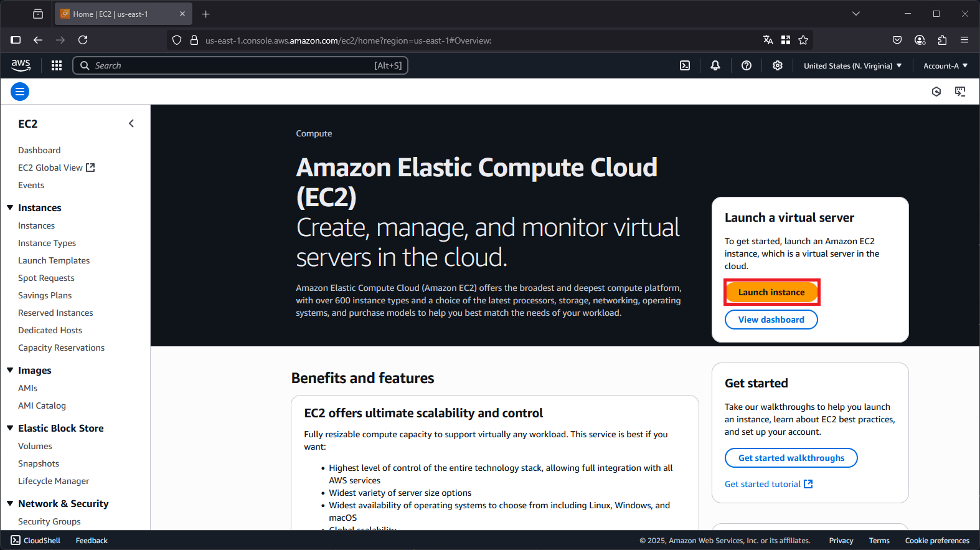Click the Privacy footer link

coord(841,541)
